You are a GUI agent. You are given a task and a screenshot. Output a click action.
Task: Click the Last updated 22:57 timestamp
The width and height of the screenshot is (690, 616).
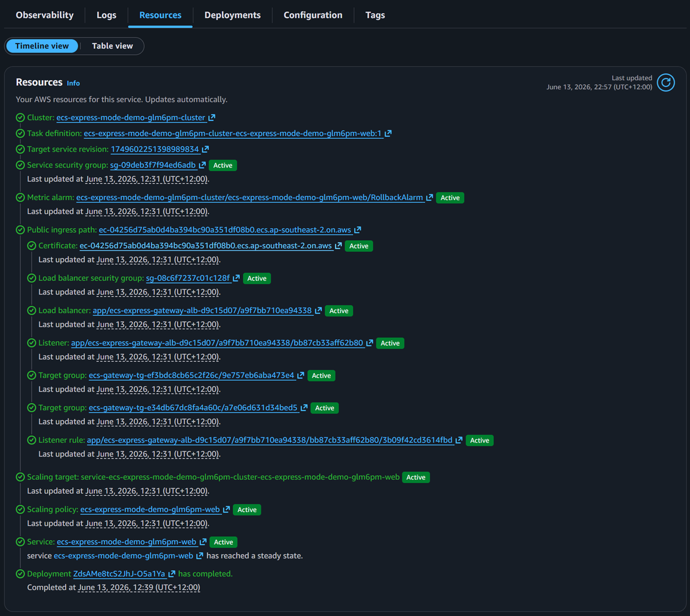point(600,87)
